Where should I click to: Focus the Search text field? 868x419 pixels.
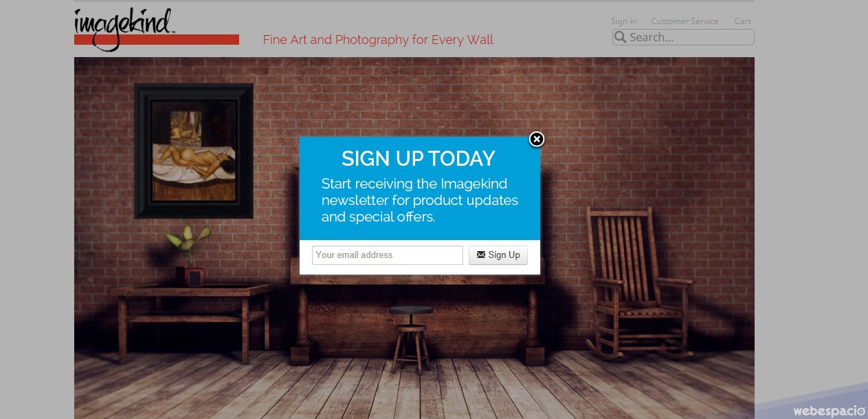pos(683,37)
